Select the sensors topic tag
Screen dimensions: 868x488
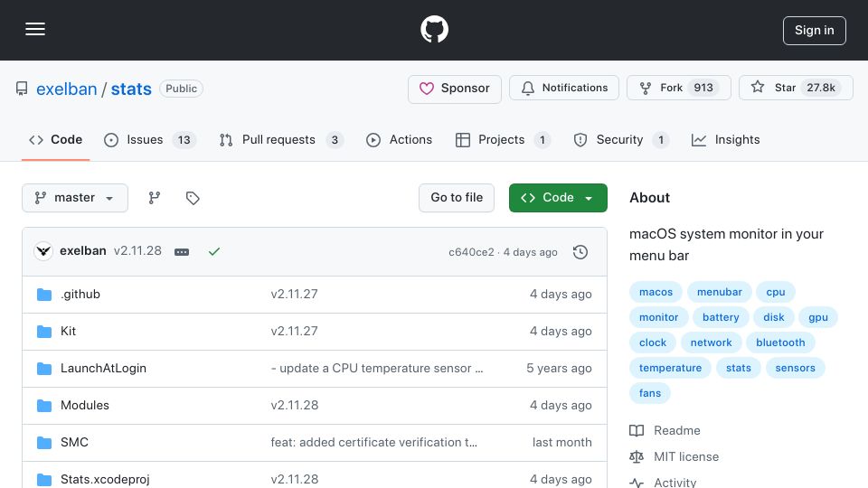coord(796,369)
